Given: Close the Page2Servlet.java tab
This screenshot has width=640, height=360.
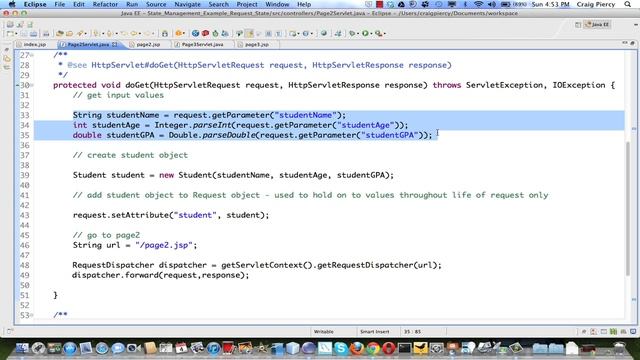Looking at the screenshot, I should (x=115, y=44).
